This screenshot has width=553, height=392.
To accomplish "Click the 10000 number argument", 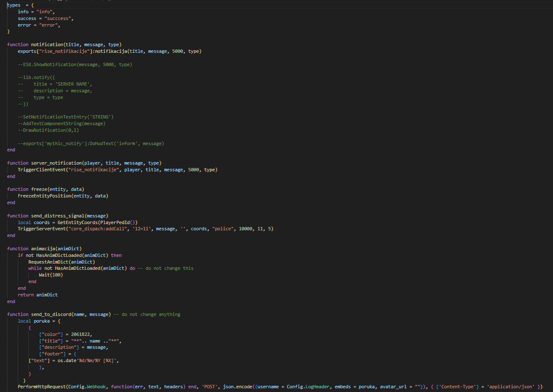I will pos(246,229).
